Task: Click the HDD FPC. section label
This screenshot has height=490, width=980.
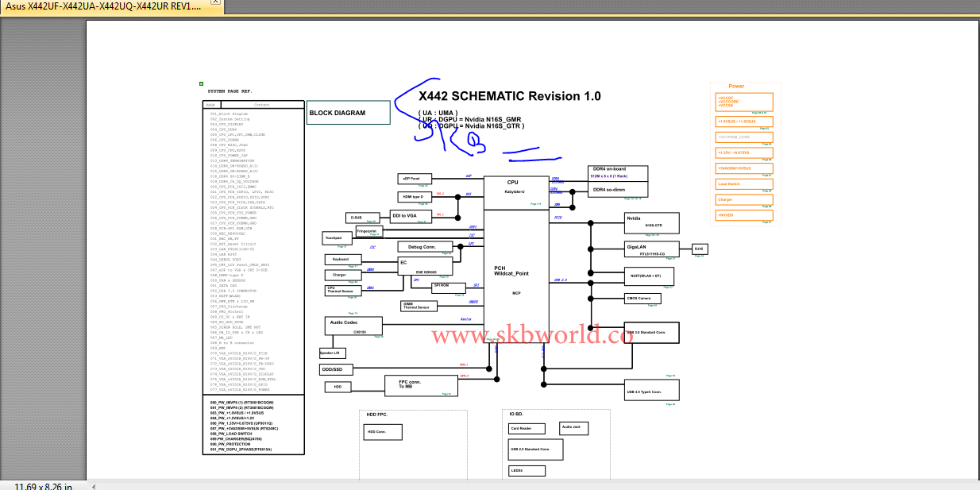Action: tap(377, 415)
